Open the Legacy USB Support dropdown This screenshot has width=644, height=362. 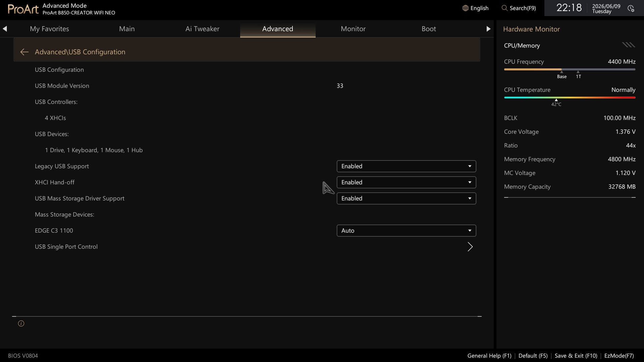tap(406, 166)
